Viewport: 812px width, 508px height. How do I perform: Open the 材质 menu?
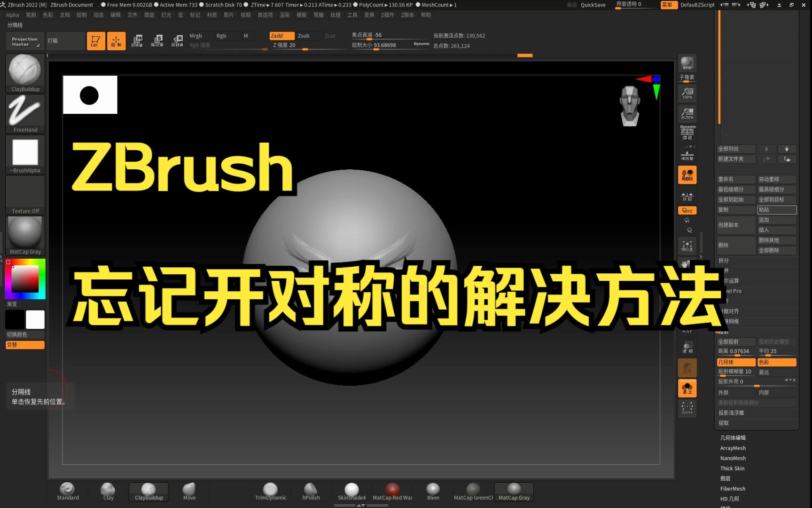click(x=212, y=15)
